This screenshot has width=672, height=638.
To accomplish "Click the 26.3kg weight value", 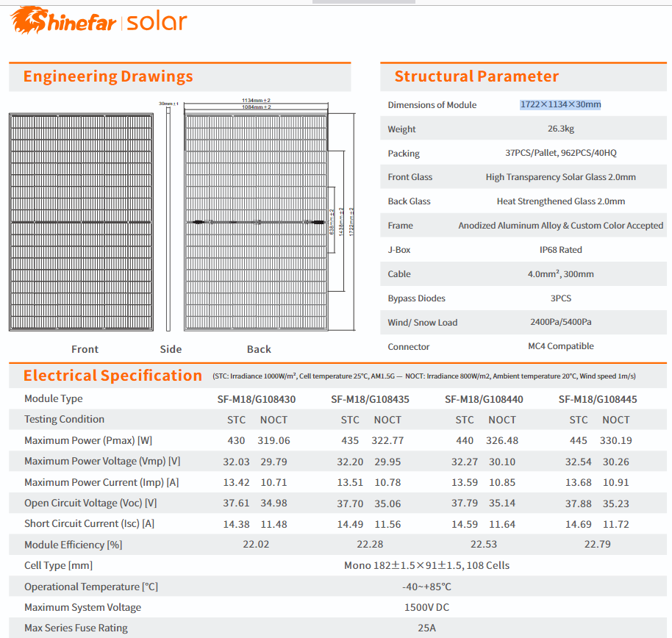I will pyautogui.click(x=560, y=129).
